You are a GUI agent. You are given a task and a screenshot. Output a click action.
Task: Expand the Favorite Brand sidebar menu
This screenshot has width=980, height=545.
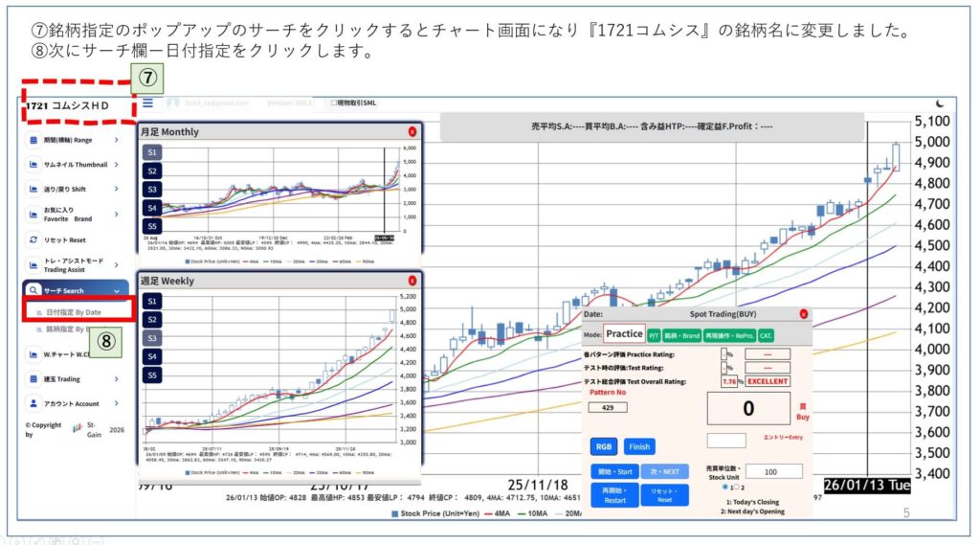pos(117,215)
